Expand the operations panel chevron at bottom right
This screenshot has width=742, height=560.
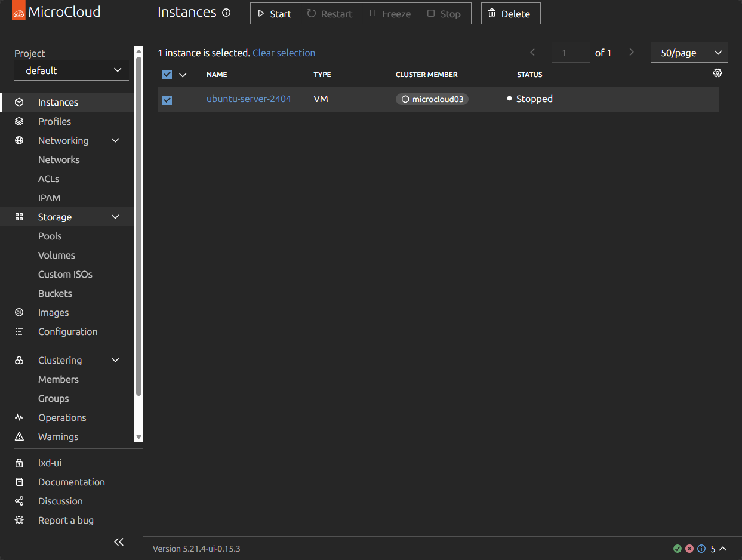723,549
